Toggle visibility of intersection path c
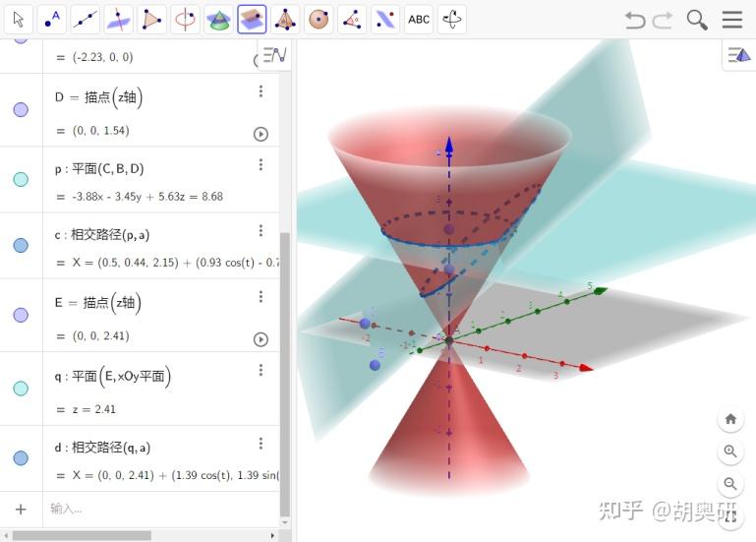 (x=21, y=245)
